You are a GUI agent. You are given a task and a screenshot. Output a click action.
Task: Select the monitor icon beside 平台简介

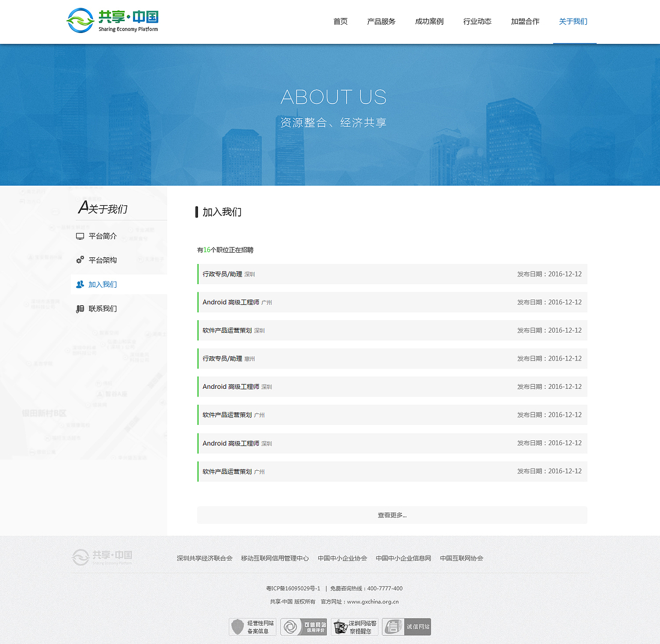click(79, 236)
